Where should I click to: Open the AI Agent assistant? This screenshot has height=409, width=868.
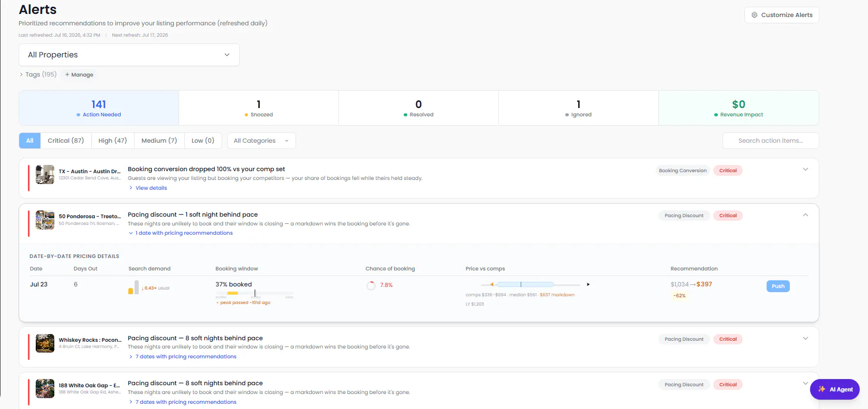click(x=834, y=389)
